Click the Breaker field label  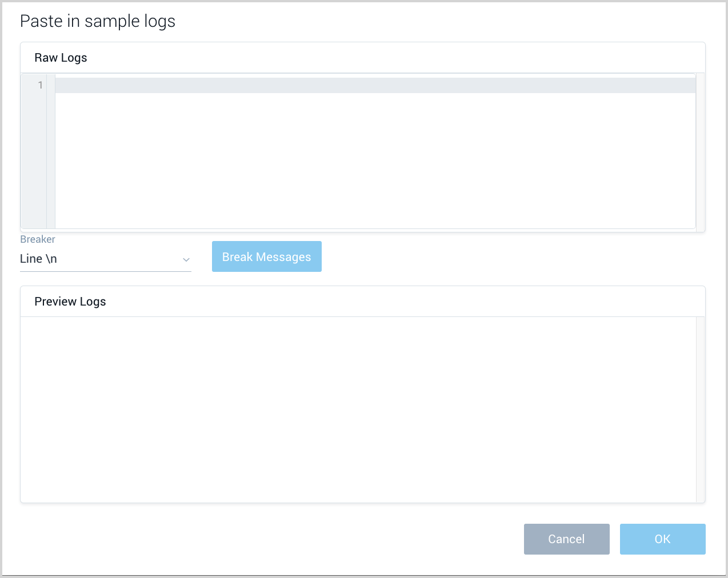[x=37, y=239]
